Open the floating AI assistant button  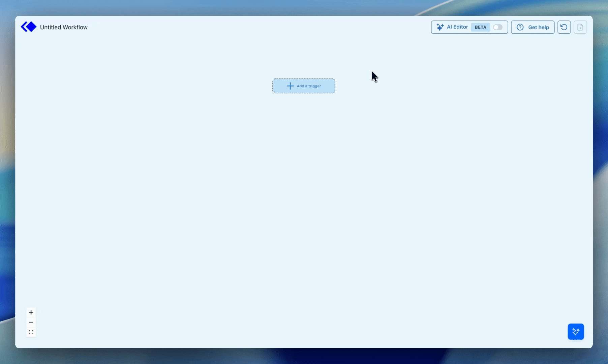(x=576, y=332)
